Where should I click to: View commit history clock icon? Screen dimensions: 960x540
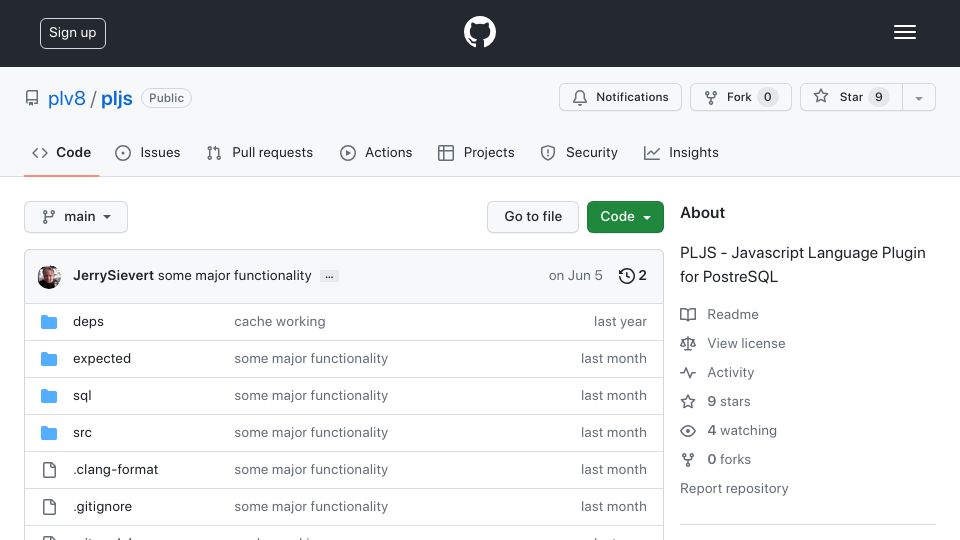coord(626,276)
